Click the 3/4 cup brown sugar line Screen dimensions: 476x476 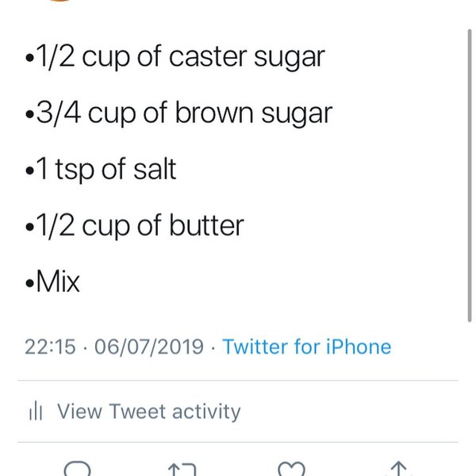(x=178, y=113)
